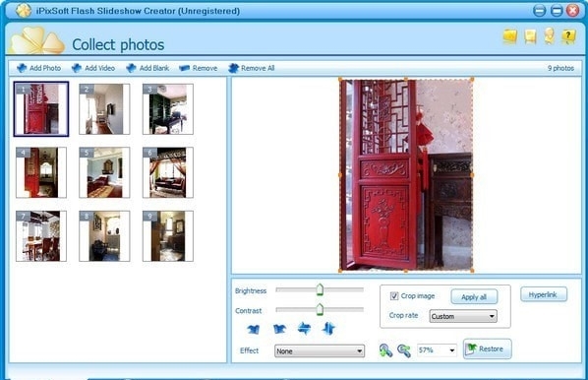Select photo thumbnail 7
This screenshot has height=380, width=588.
point(41,236)
